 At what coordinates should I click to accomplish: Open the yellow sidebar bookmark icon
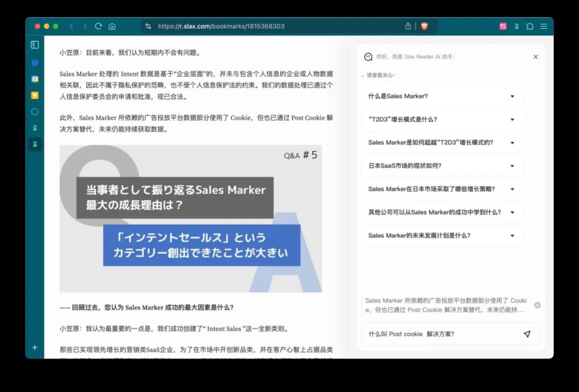[x=35, y=95]
